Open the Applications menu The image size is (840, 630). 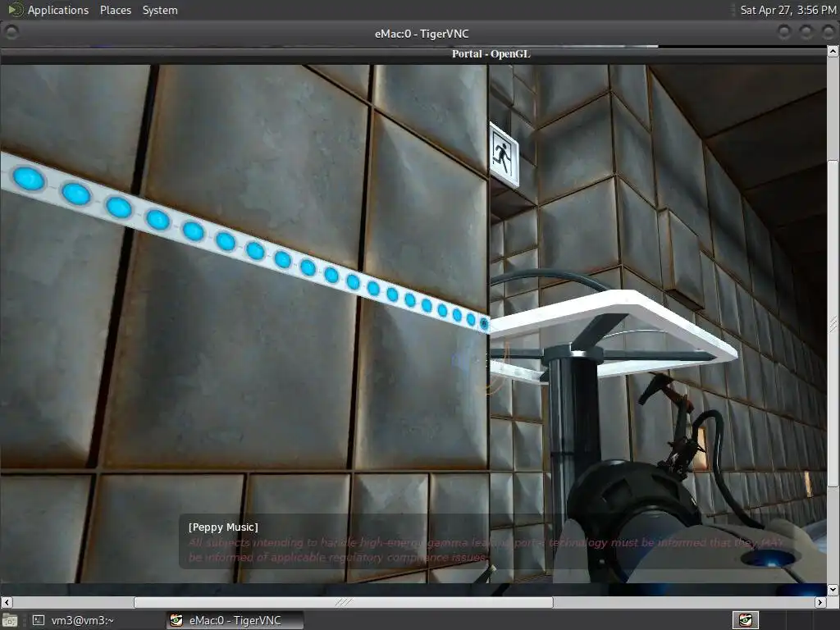point(58,10)
